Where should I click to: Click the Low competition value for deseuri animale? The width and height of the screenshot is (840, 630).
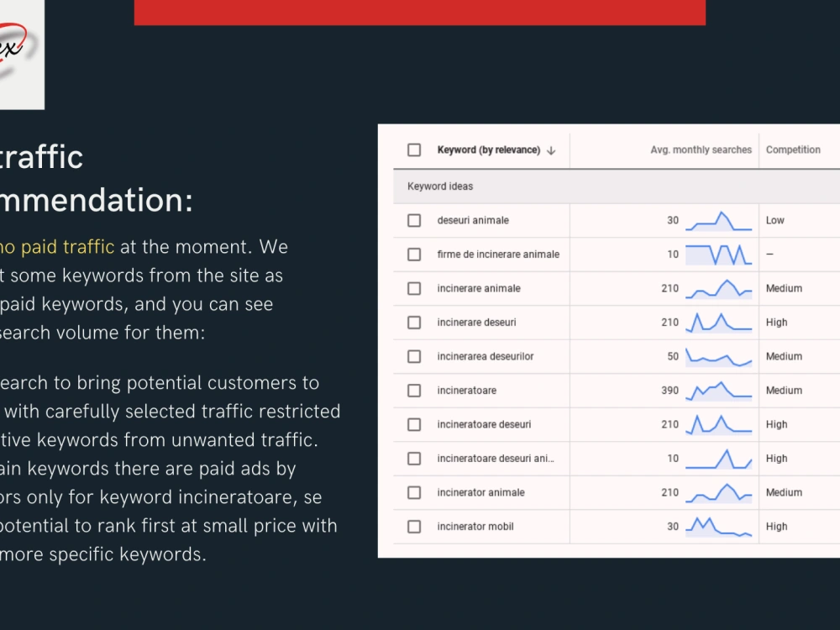point(774,220)
